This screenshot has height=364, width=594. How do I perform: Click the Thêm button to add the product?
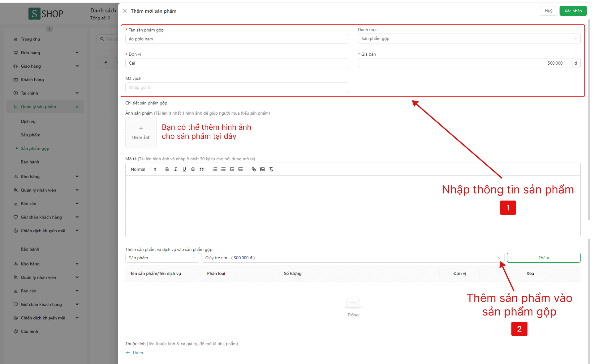543,258
